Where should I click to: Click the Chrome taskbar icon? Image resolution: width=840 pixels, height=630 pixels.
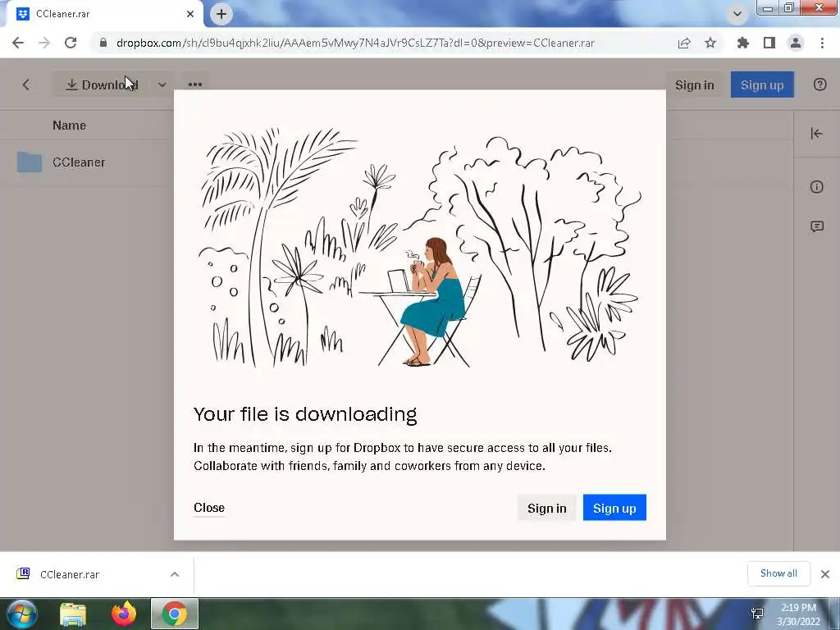tap(175, 614)
